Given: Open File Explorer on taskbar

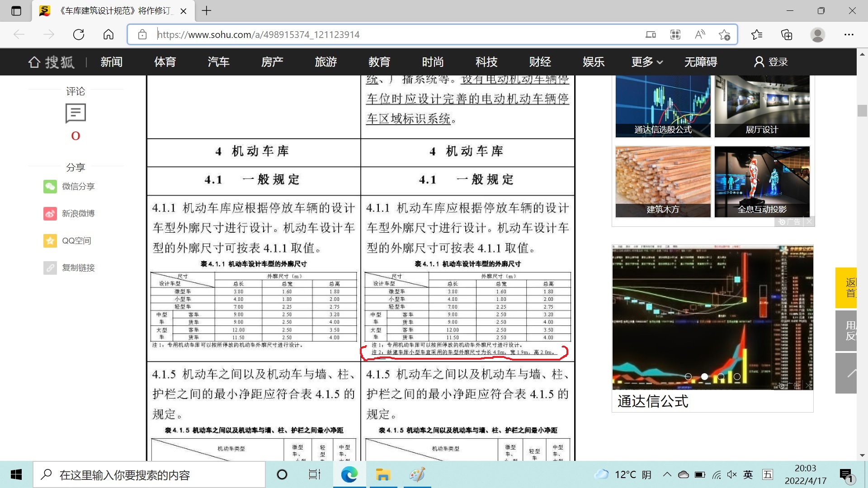Looking at the screenshot, I should pos(382,474).
